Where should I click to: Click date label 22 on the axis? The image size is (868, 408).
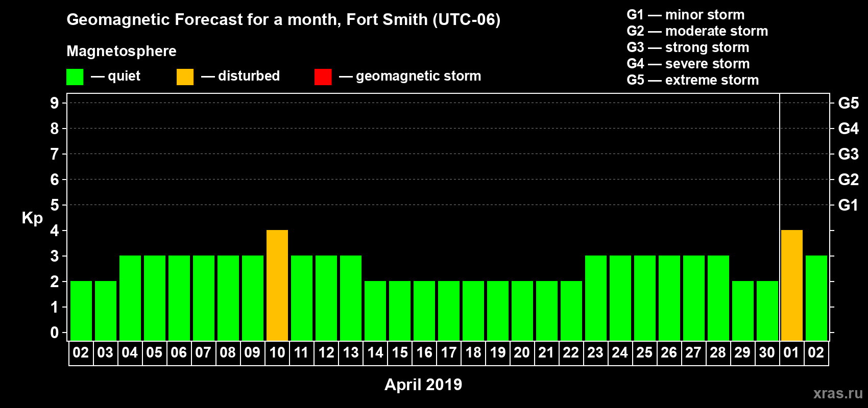coord(571,352)
